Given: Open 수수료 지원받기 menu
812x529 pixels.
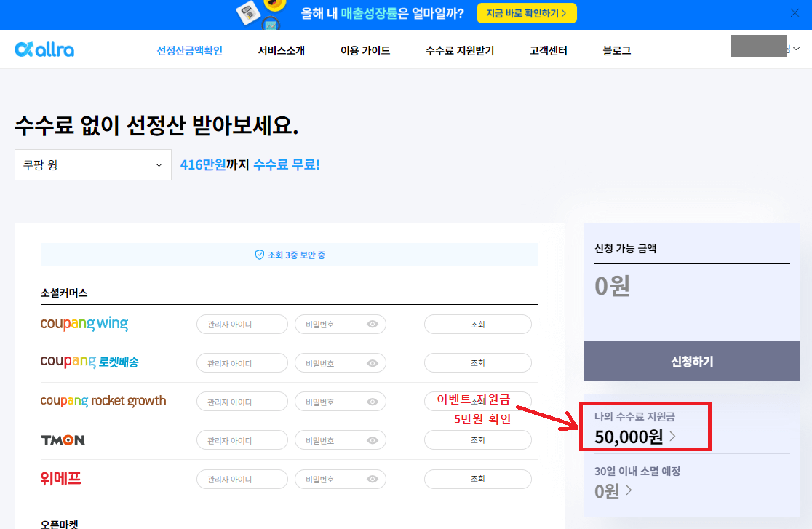Looking at the screenshot, I should coord(460,50).
